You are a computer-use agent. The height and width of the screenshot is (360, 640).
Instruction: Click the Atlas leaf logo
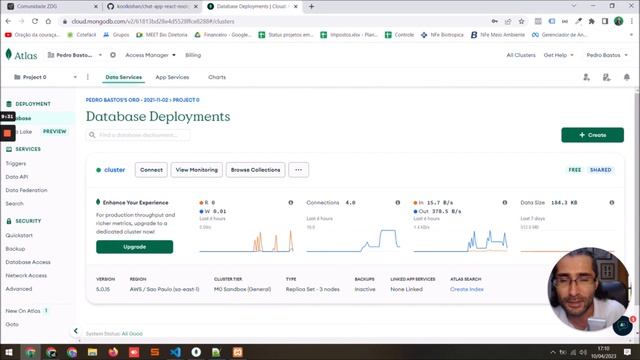9,54
